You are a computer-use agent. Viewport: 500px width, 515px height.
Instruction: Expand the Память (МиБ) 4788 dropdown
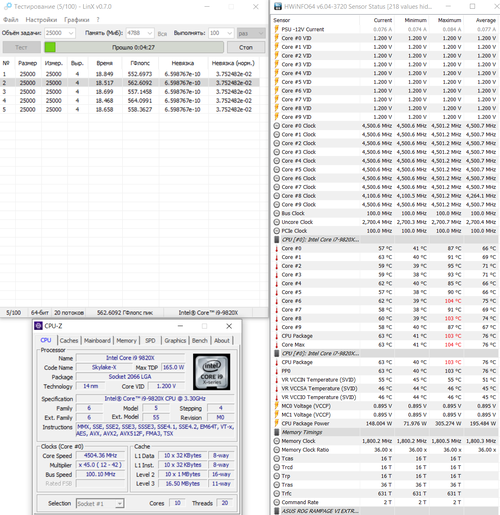[150, 33]
